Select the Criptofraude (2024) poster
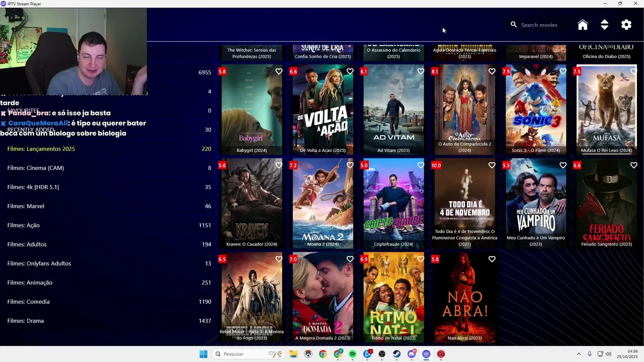644x362 pixels. tap(393, 204)
